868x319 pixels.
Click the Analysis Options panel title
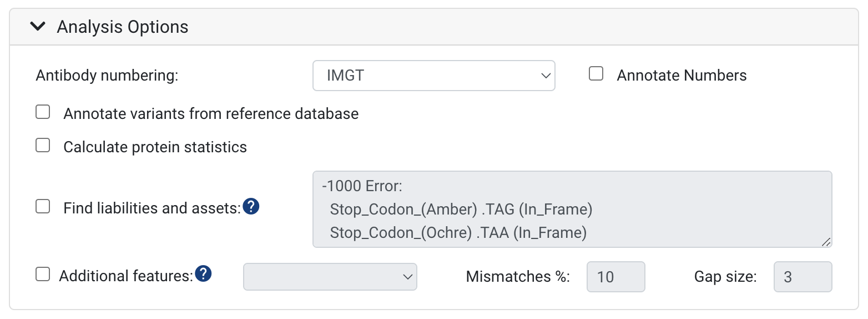click(123, 27)
